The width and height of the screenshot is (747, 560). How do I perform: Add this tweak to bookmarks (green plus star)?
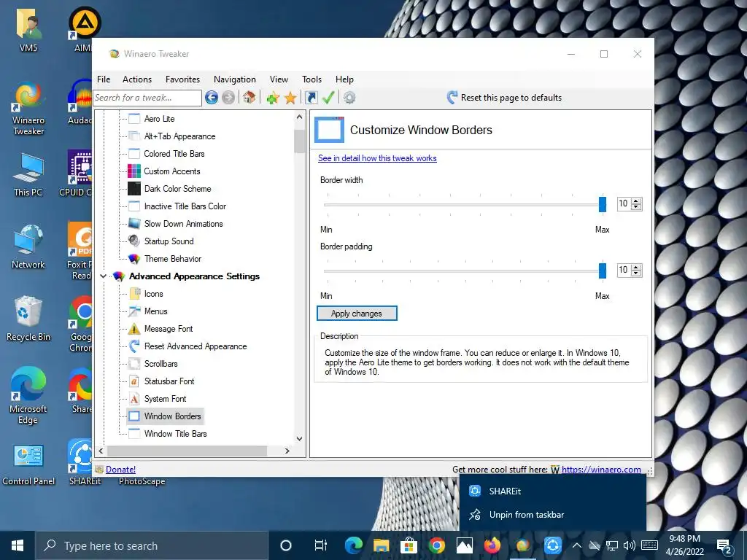(273, 98)
